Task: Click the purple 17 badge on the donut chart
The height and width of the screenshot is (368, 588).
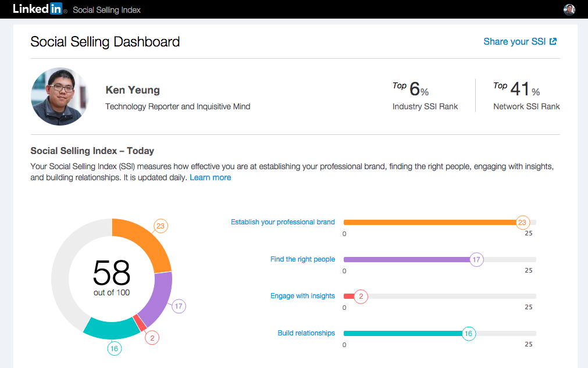Action: [179, 306]
